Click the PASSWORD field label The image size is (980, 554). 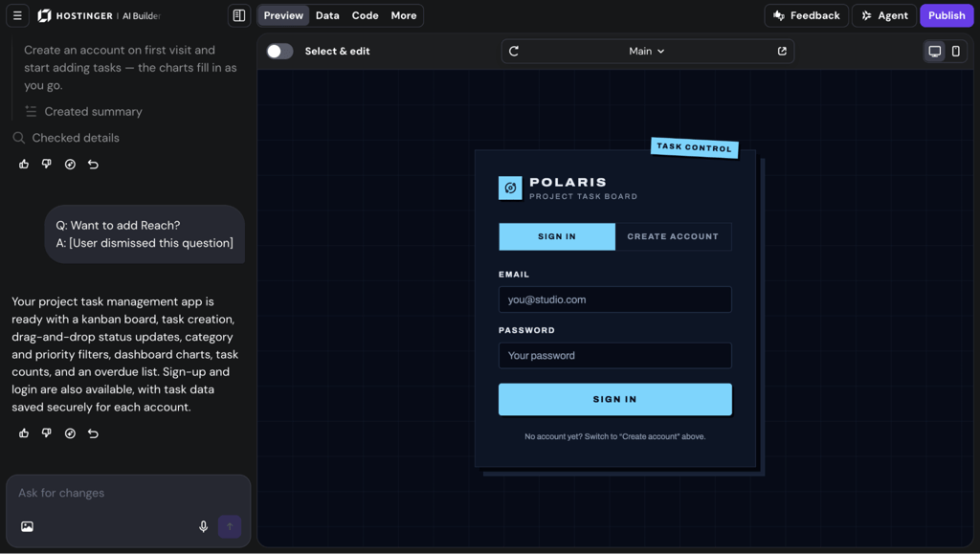click(527, 330)
